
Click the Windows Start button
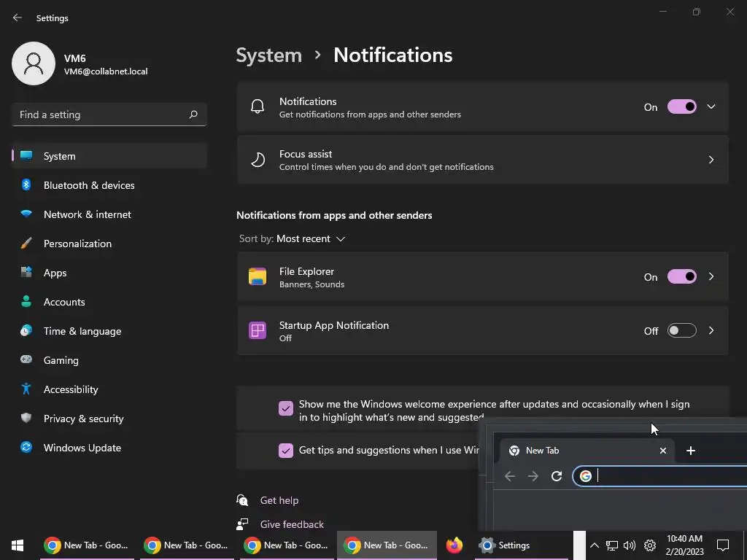point(18,545)
